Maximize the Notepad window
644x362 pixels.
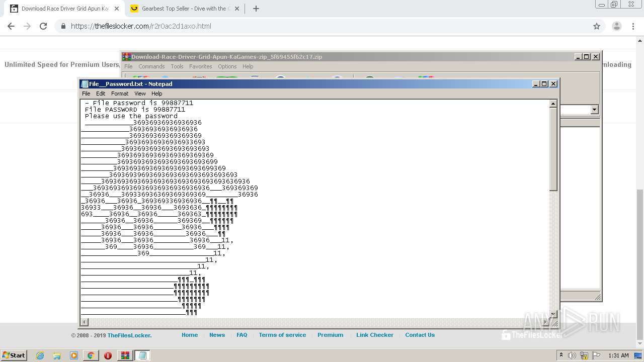coord(544,84)
